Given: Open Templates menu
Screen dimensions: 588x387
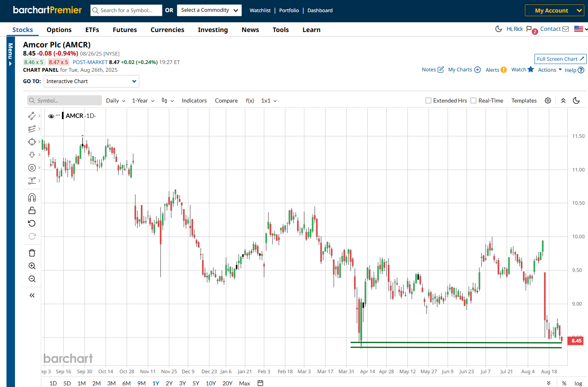Looking at the screenshot, I should (x=524, y=100).
